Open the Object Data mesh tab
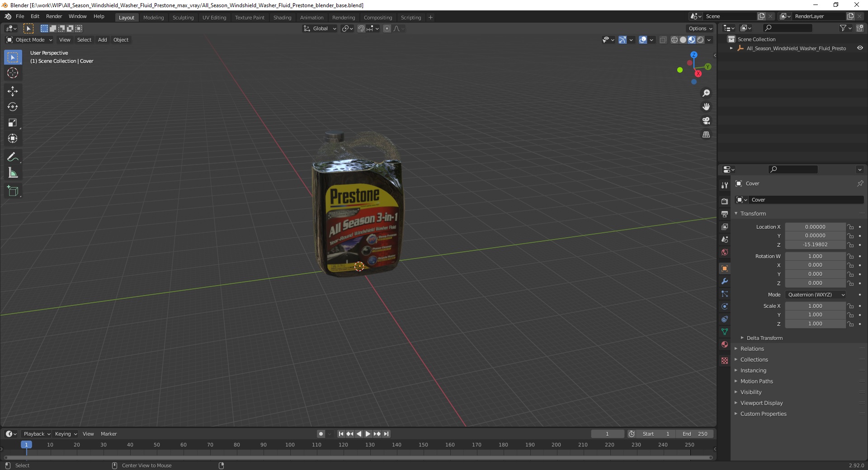 coord(725,332)
